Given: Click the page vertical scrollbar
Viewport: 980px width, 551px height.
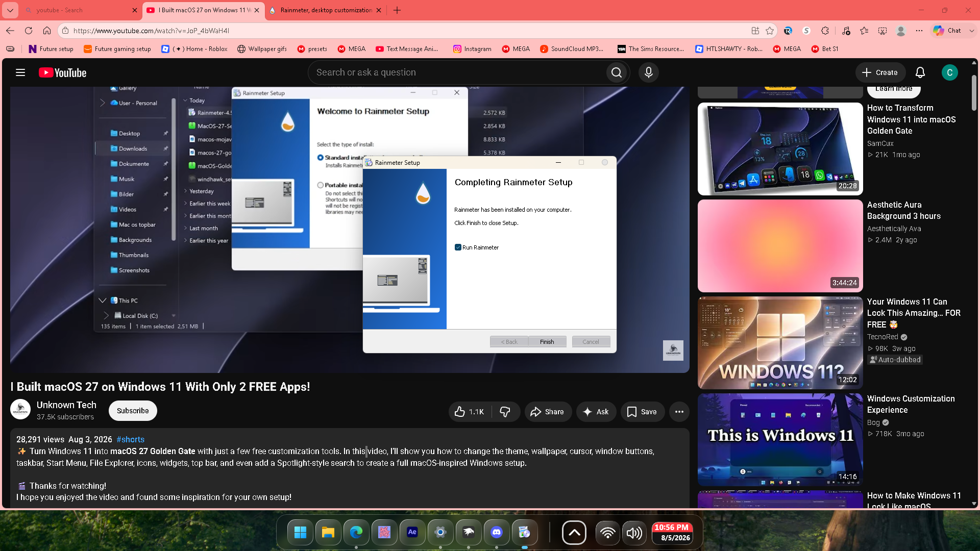Looking at the screenshot, I should coord(974,291).
